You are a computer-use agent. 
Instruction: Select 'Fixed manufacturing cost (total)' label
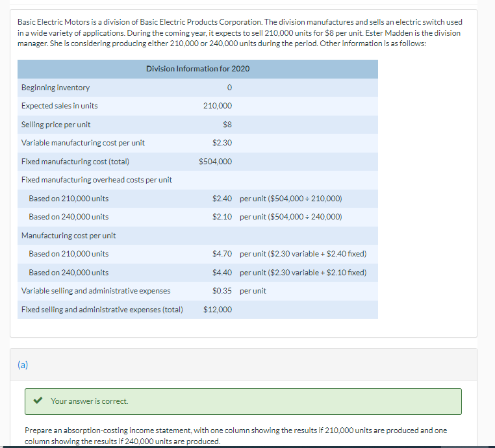(75, 162)
